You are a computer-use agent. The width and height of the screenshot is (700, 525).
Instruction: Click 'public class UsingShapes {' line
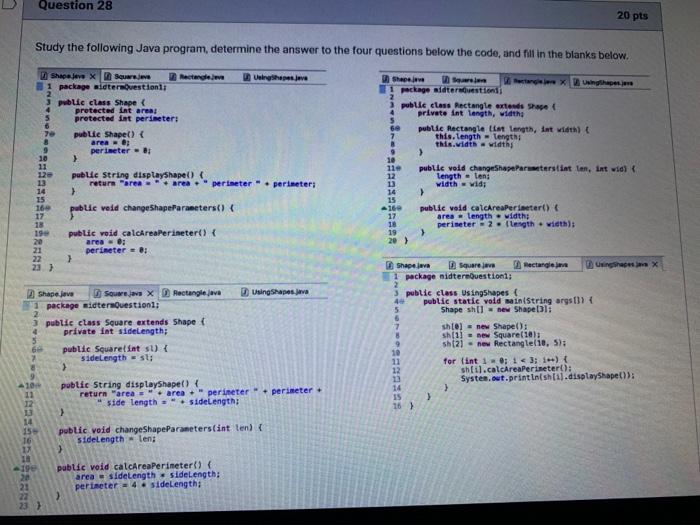tap(462, 293)
